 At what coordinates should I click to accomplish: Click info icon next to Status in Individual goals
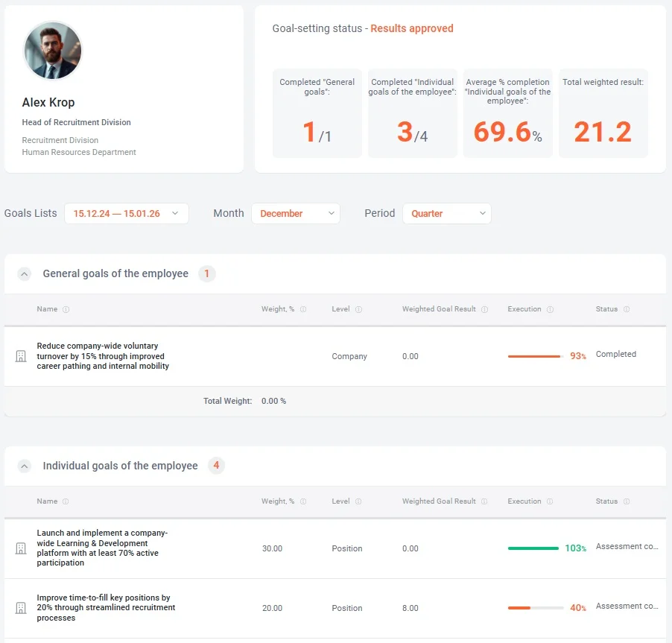627,501
